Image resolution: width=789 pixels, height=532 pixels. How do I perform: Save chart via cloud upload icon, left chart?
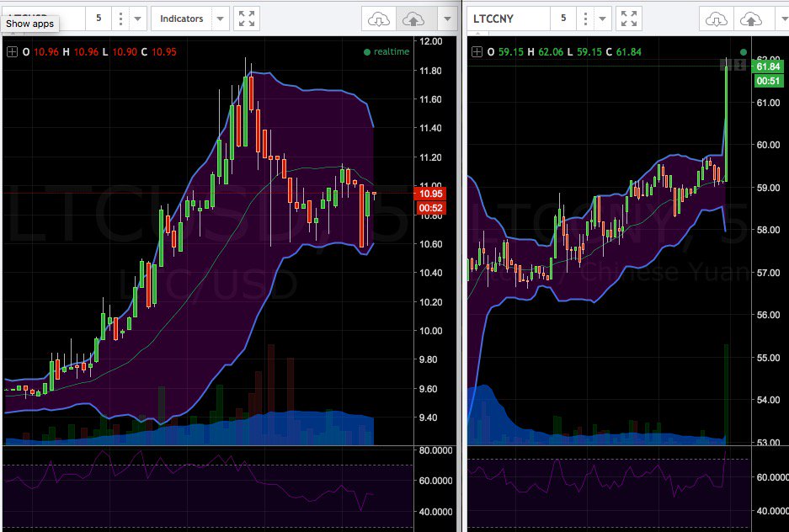413,19
